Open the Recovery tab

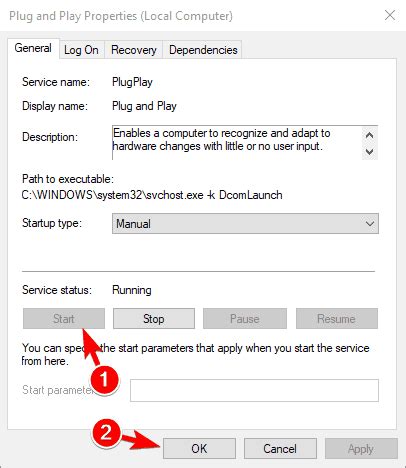click(134, 50)
